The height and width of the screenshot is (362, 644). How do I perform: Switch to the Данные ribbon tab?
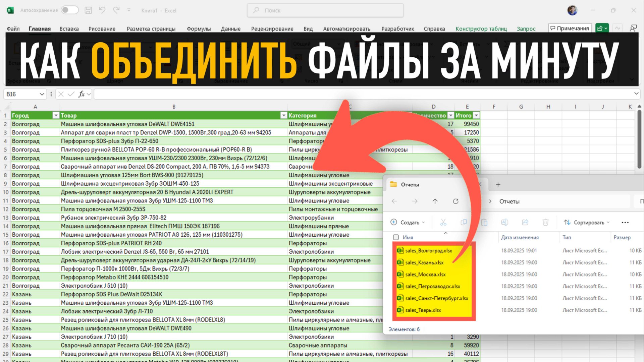click(230, 28)
